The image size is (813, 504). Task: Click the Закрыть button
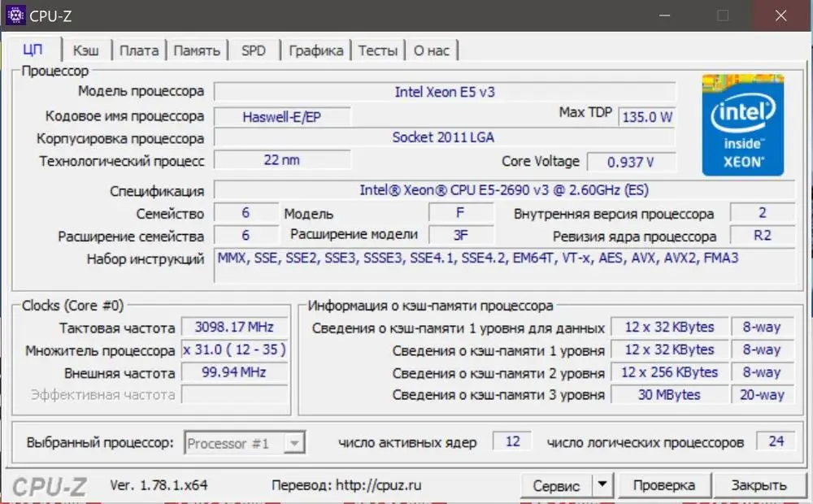click(758, 485)
